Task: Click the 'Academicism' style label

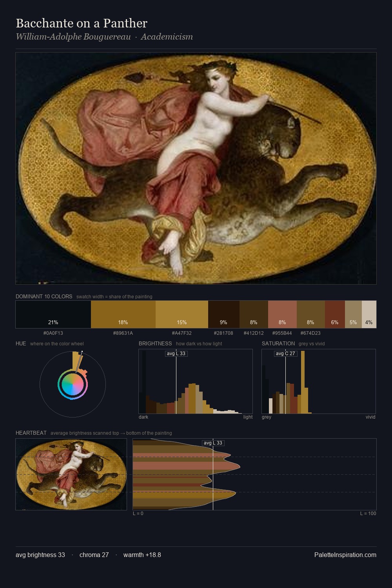Action: pos(167,36)
